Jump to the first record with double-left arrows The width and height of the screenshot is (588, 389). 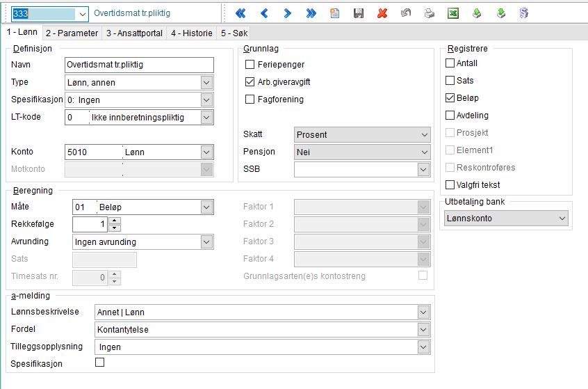click(x=240, y=13)
